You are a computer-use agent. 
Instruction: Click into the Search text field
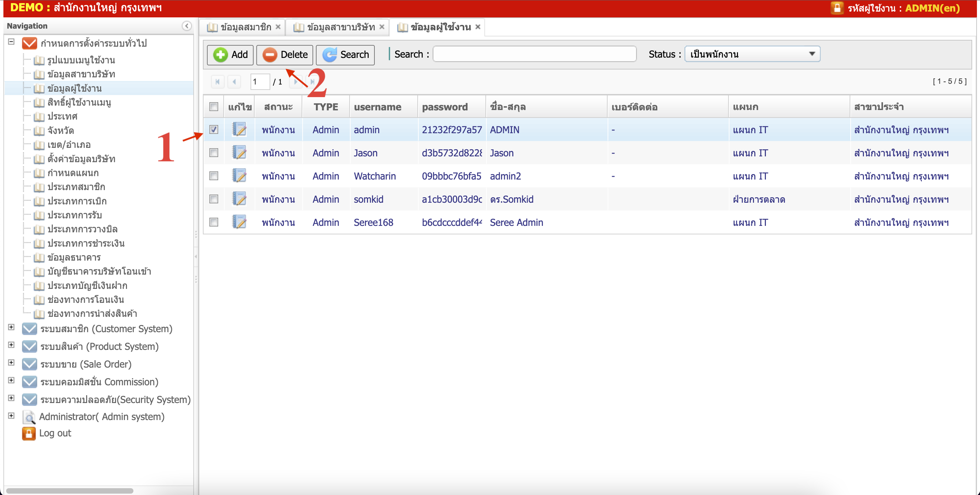click(x=534, y=54)
